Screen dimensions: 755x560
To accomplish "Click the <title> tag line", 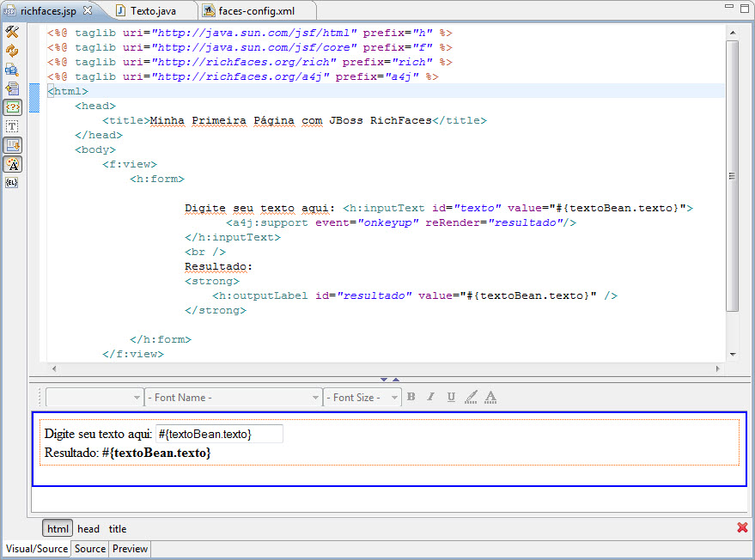I will (x=295, y=120).
